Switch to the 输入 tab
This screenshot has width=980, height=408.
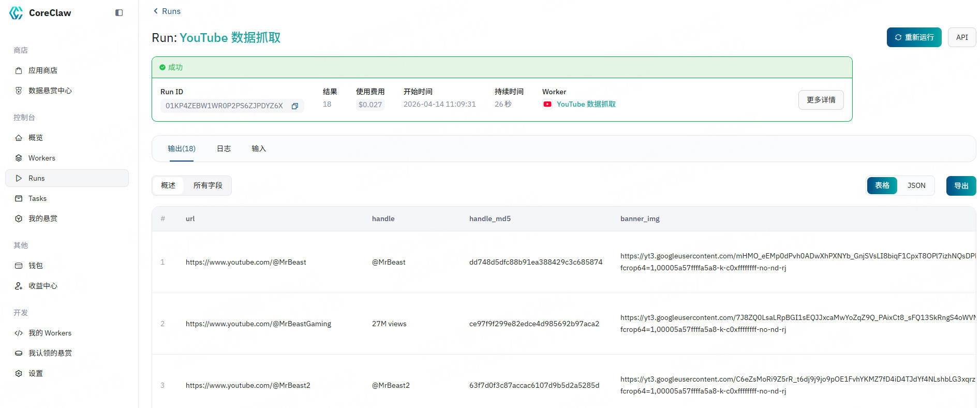tap(259, 149)
